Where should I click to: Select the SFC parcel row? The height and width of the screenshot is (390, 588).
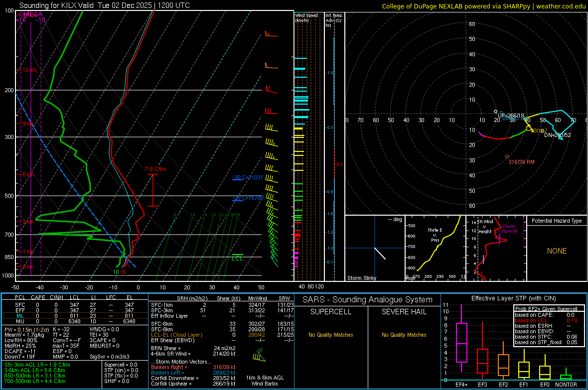point(75,305)
